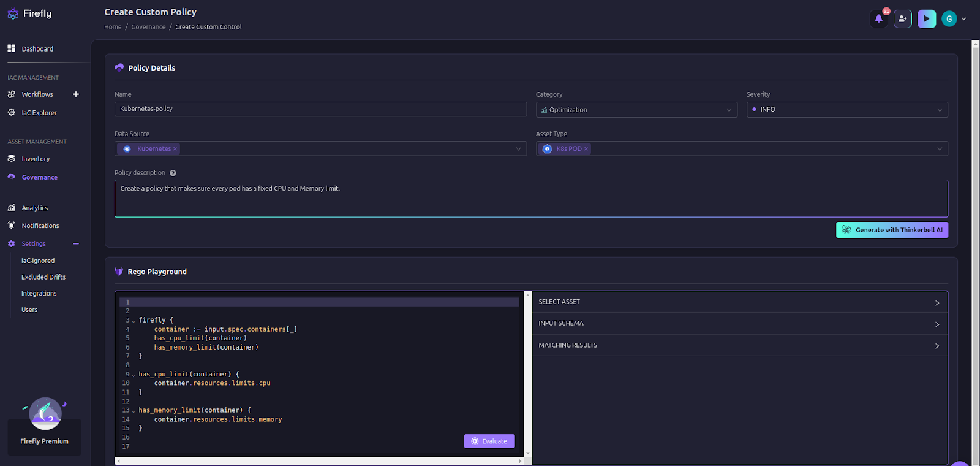Click the IaC Explorer icon

(11, 113)
